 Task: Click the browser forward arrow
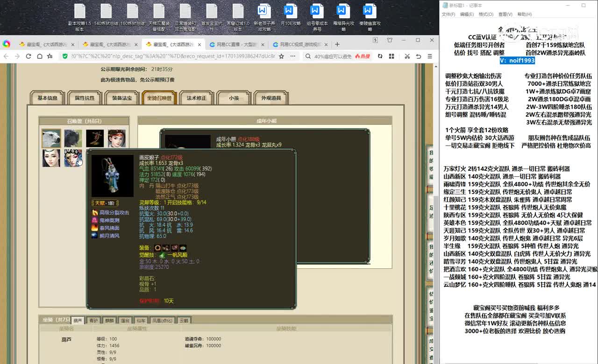click(x=17, y=56)
